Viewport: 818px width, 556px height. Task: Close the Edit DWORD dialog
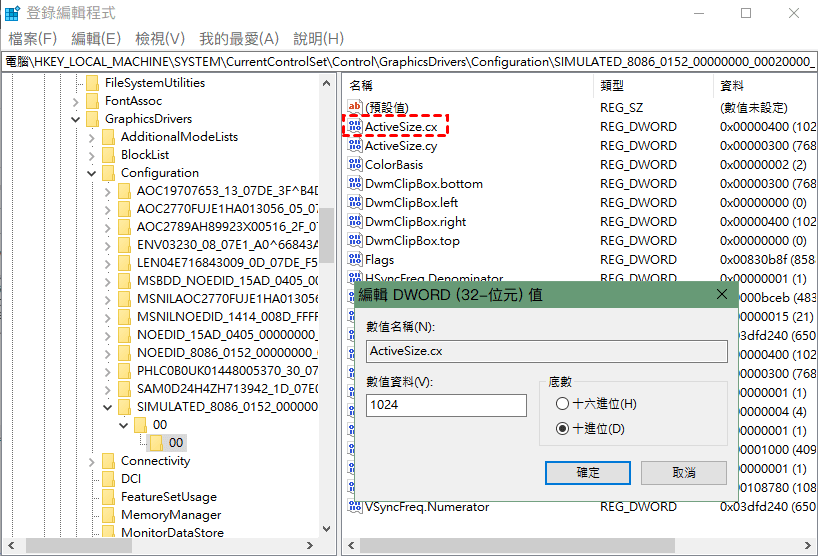pos(722,294)
